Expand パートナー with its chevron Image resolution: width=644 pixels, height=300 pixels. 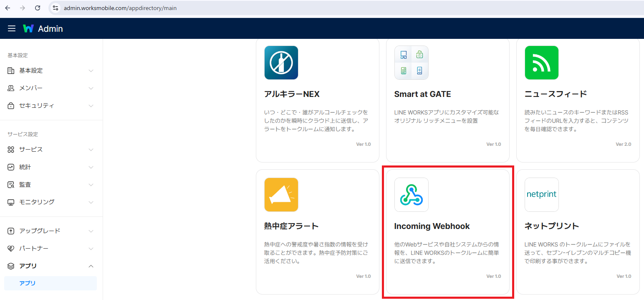click(91, 249)
